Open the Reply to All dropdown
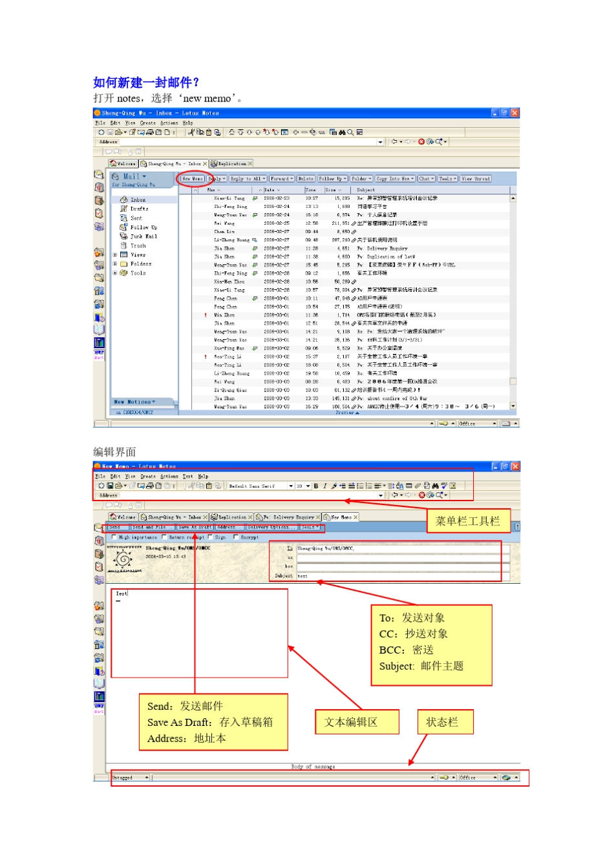Screen dimensions: 614x868 248,179
